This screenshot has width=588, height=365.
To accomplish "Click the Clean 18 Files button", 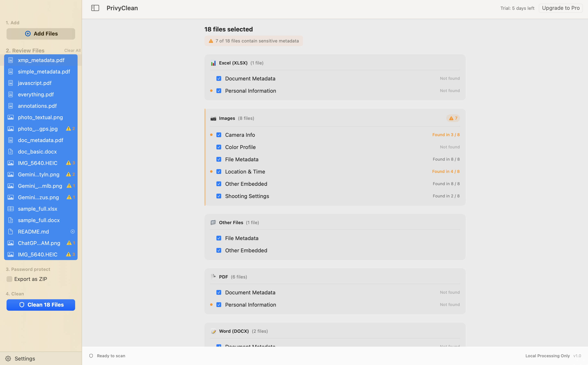I will pyautogui.click(x=41, y=305).
